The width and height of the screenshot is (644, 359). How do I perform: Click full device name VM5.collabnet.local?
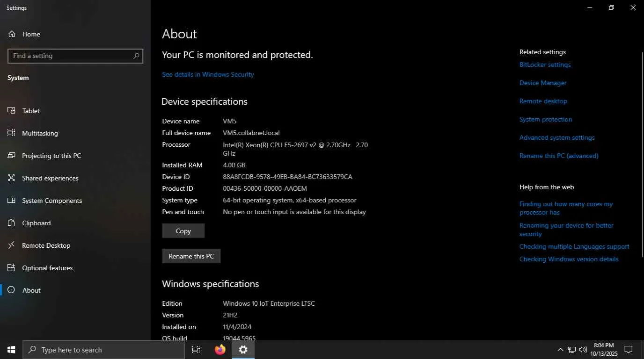click(251, 133)
